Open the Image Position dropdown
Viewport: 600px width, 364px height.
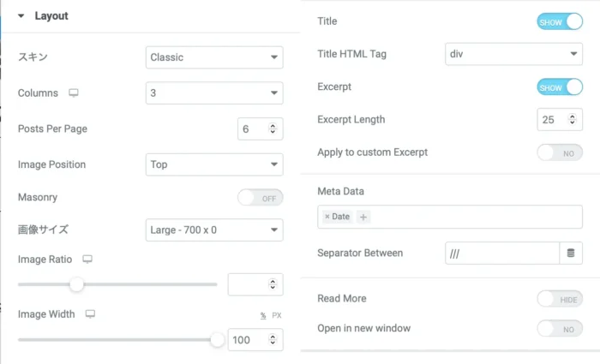click(214, 164)
